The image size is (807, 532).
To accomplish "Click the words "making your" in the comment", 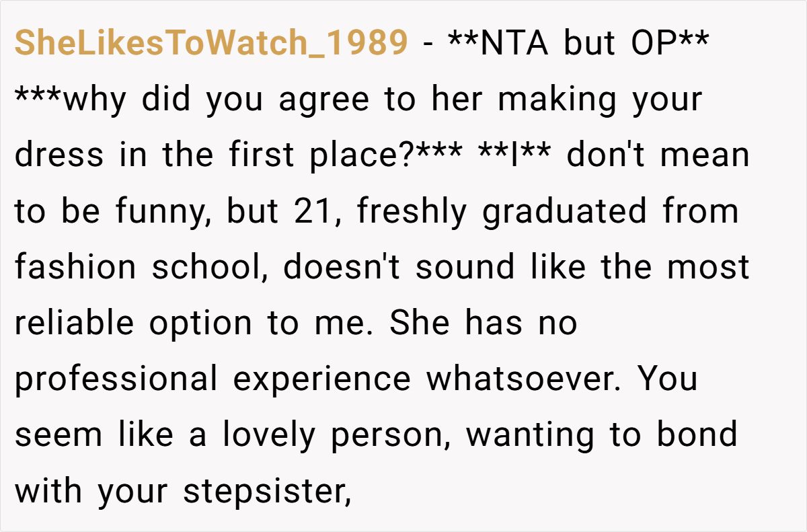I will [600, 100].
